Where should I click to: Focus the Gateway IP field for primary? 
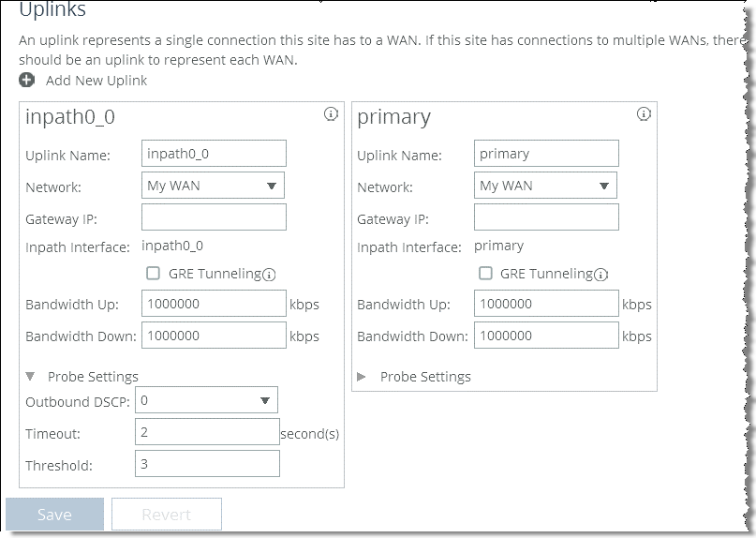[x=546, y=217]
